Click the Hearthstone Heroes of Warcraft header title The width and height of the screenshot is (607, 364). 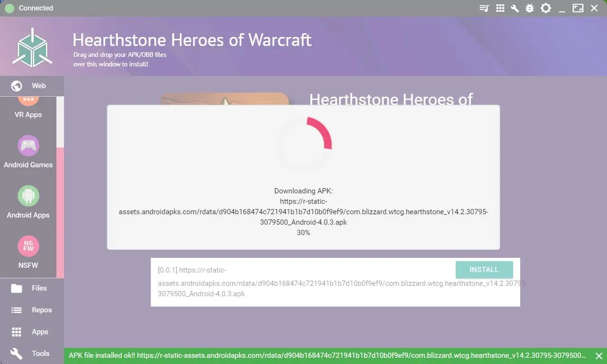coord(192,40)
